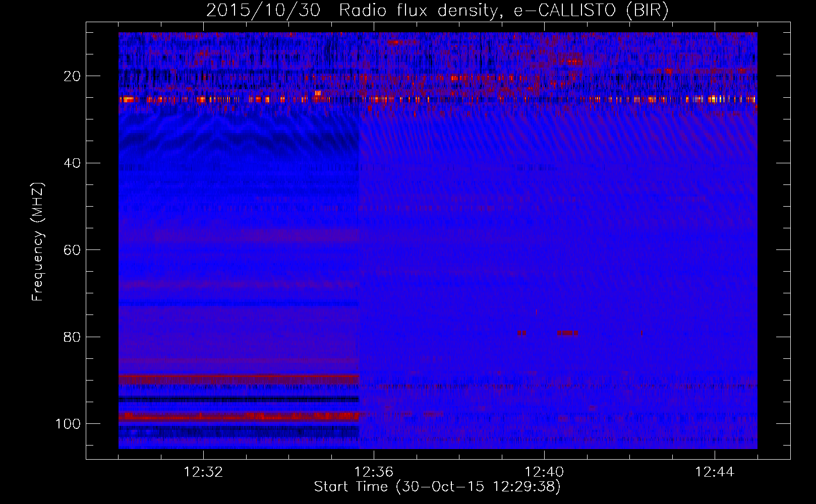Click the 12:36 time tick label
Image resolution: width=816 pixels, height=504 pixels.
[x=374, y=472]
